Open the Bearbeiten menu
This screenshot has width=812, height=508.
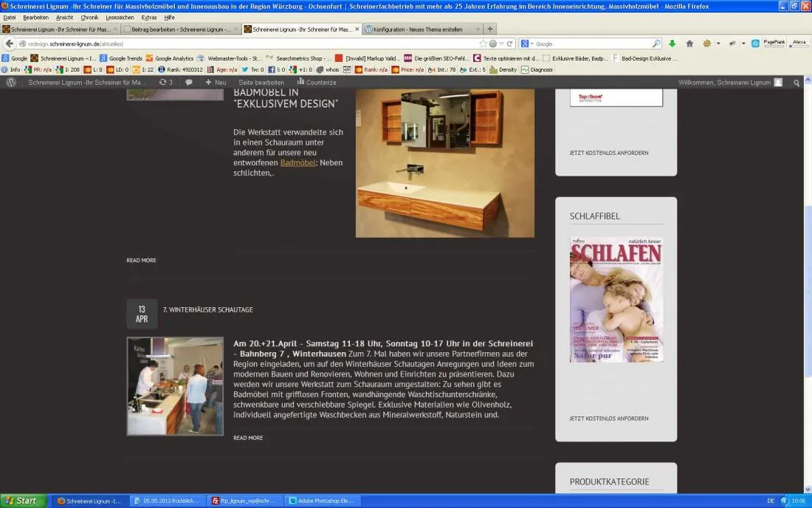point(35,17)
